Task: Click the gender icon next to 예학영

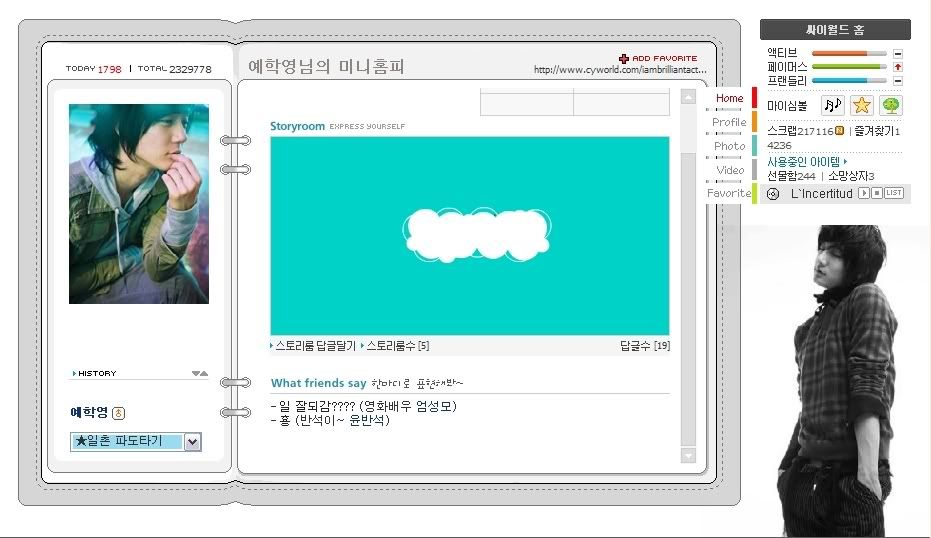Action: tap(119, 413)
